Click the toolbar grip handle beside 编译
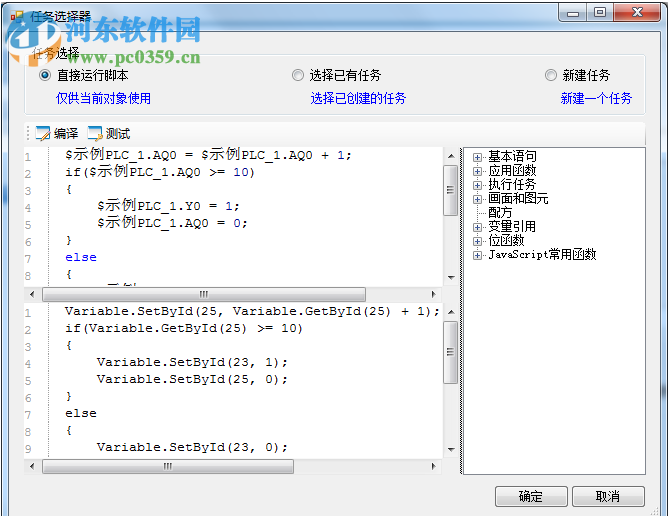The height and width of the screenshot is (516, 672). point(28,133)
